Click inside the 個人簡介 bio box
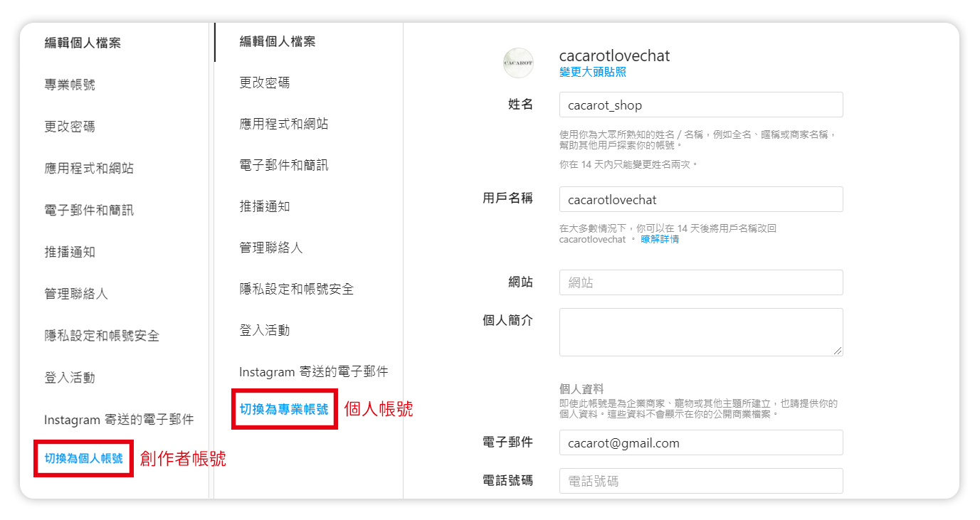The image size is (980, 520). (x=701, y=331)
